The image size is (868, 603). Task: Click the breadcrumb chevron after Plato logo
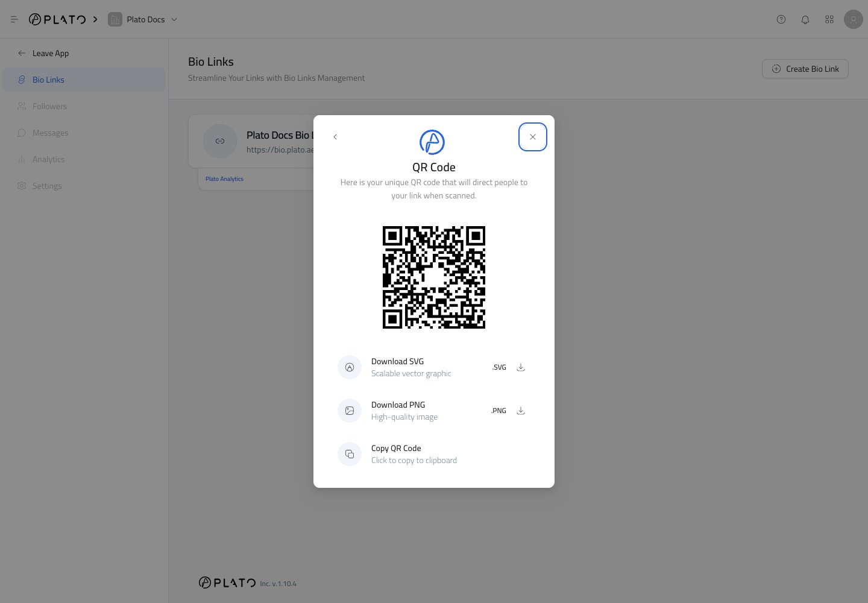[x=95, y=19]
